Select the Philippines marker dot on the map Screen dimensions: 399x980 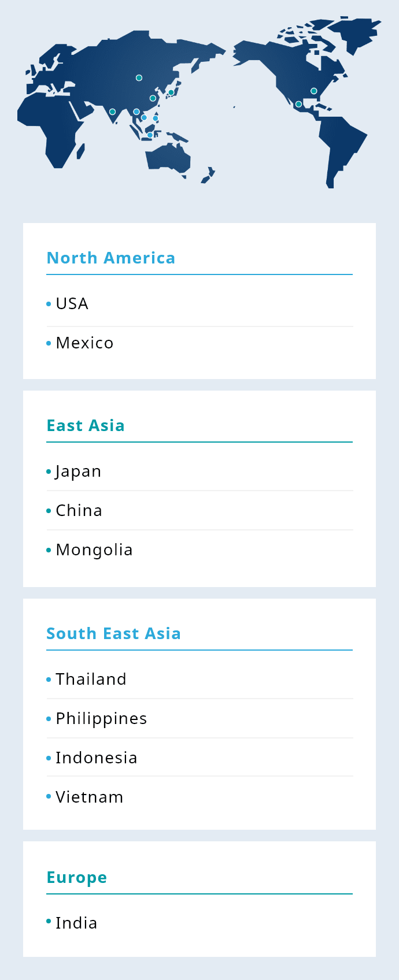156,118
